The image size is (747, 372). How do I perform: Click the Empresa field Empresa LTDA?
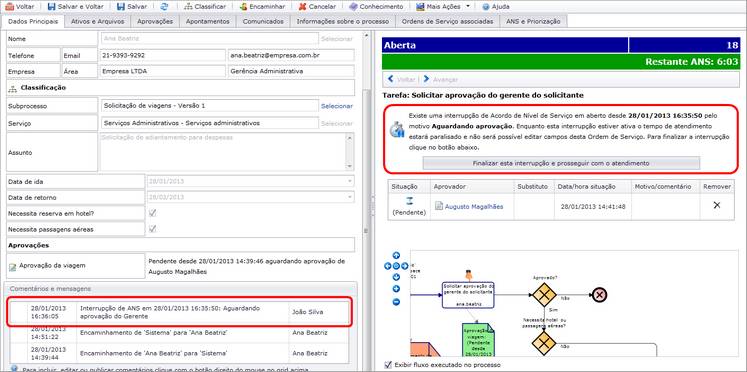(162, 71)
